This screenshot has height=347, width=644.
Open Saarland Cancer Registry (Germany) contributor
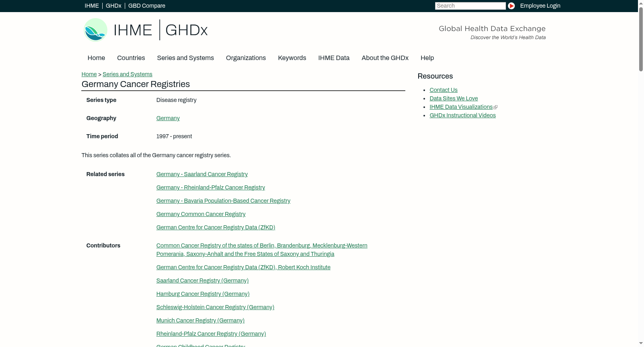pyautogui.click(x=202, y=281)
